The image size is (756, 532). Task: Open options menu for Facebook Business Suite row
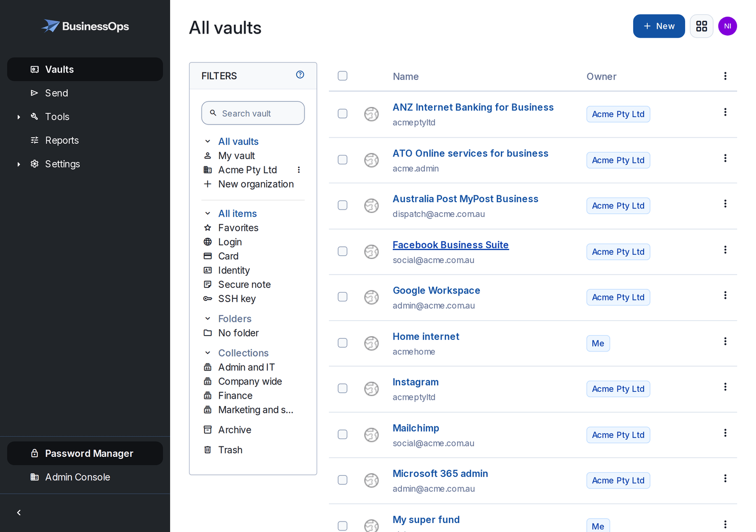click(x=725, y=249)
